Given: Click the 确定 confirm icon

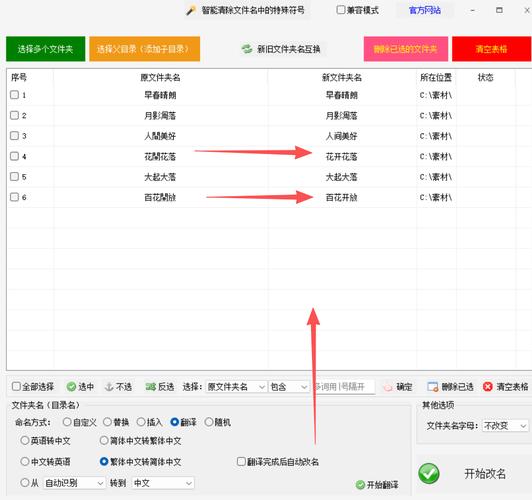Looking at the screenshot, I should click(388, 387).
